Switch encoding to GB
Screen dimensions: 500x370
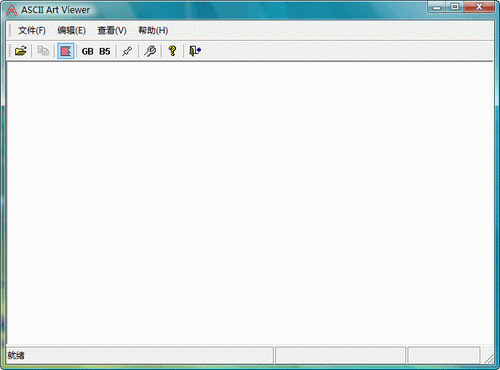tap(87, 51)
